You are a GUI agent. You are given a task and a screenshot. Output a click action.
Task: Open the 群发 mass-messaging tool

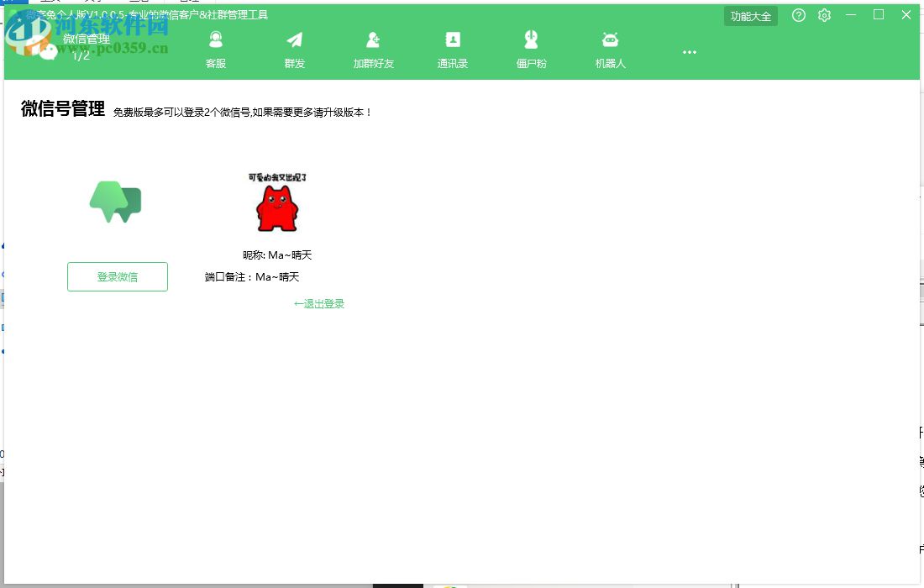click(x=294, y=46)
